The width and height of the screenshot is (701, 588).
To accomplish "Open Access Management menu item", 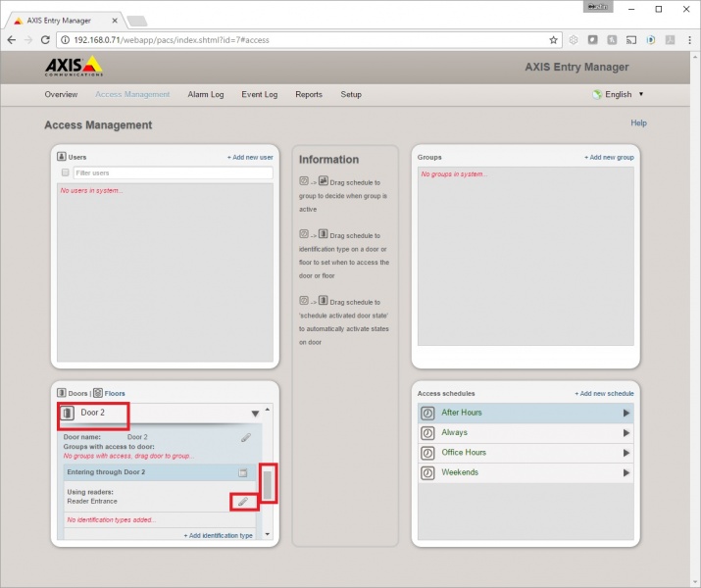I will (x=132, y=94).
